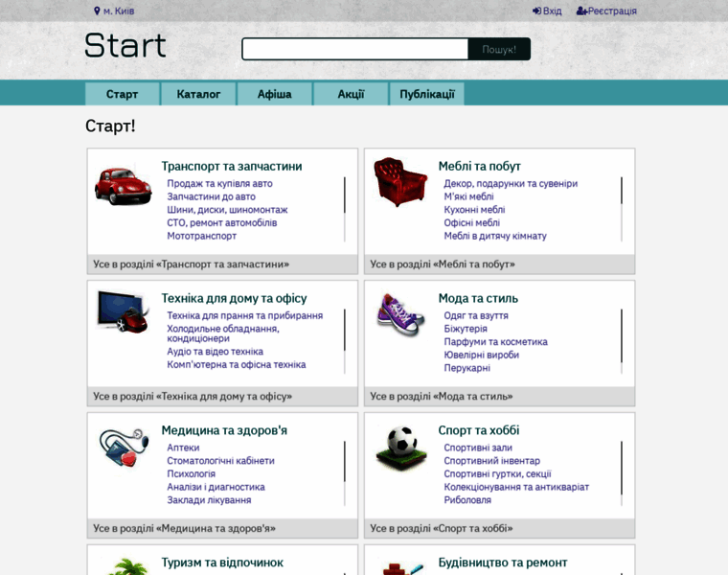728x575 pixels.
Task: Open Техніка для прання та прибирання
Action: [x=244, y=315]
